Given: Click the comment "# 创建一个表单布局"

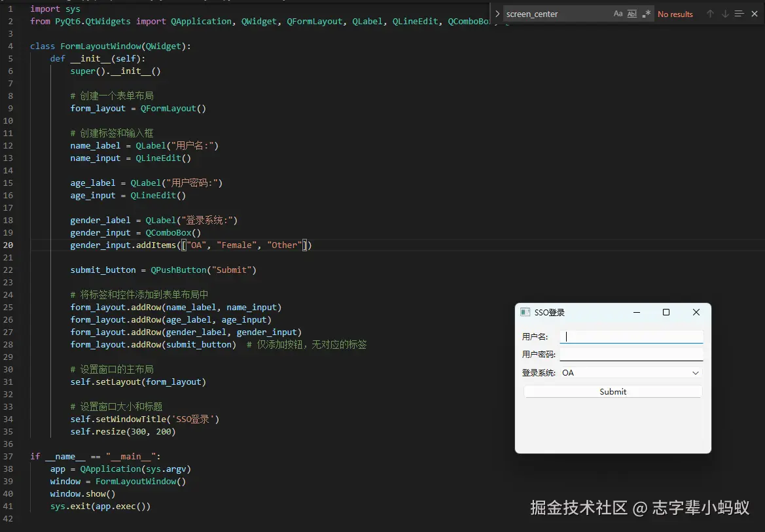Looking at the screenshot, I should coord(112,96).
